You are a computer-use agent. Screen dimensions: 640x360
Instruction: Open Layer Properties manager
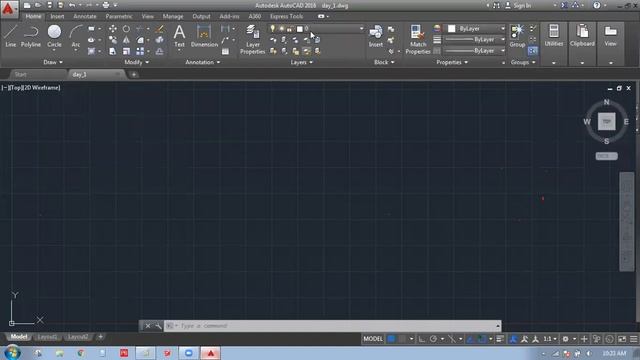[x=252, y=39]
